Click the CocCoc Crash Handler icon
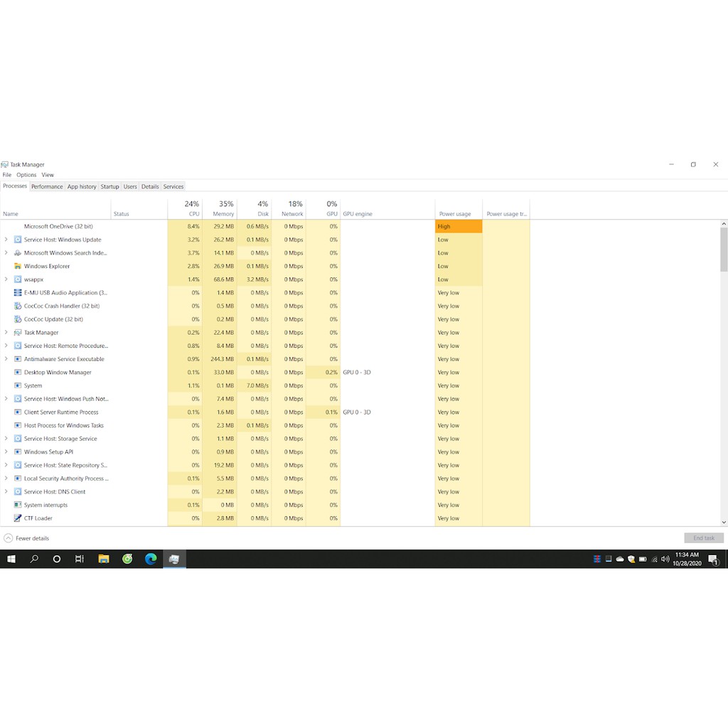The height and width of the screenshot is (728, 728). coord(18,306)
